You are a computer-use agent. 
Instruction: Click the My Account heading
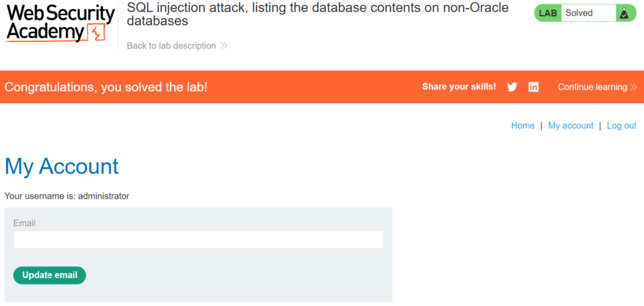(x=62, y=167)
